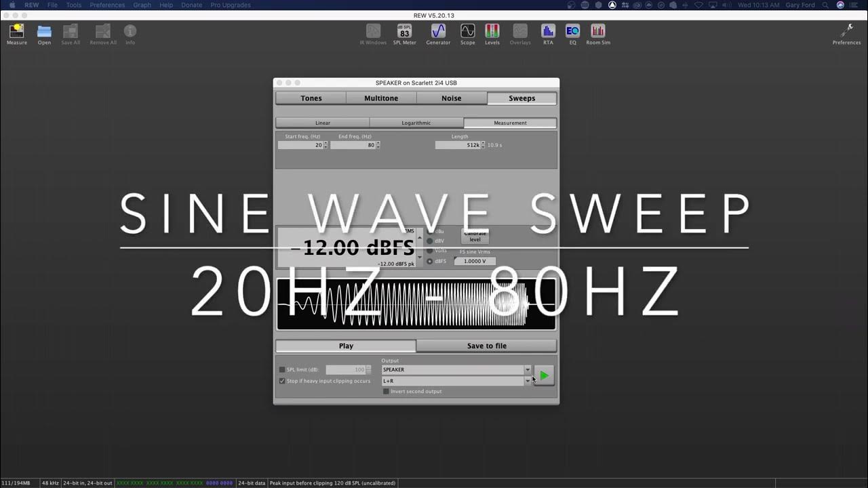Open Spotlight search in menu bar
868x488 pixels.
tap(825, 5)
